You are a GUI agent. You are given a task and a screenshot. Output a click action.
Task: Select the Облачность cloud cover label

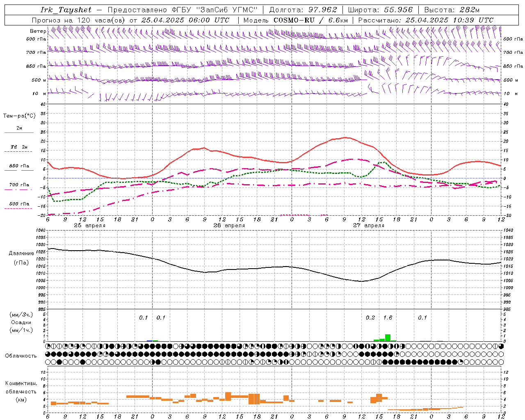pos(21,356)
